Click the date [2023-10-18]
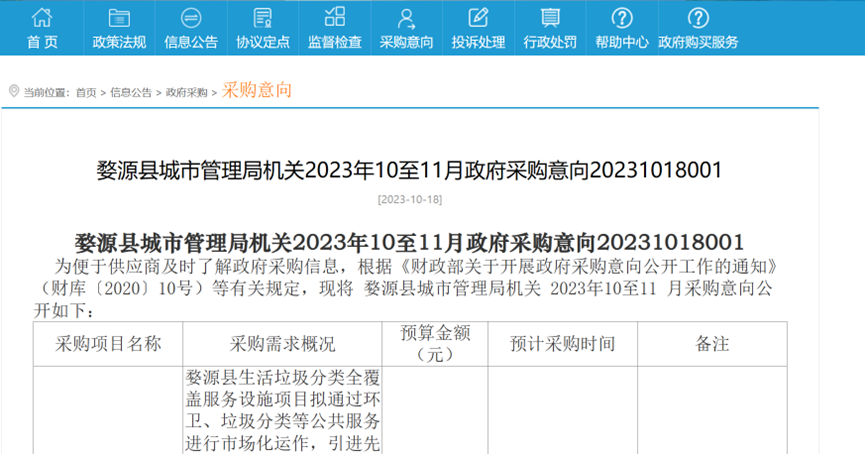 [410, 199]
